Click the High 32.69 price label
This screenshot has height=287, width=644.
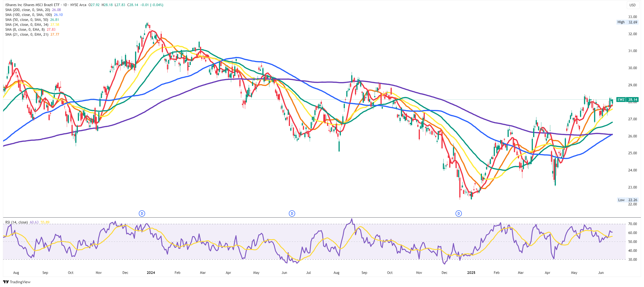tap(627, 22)
